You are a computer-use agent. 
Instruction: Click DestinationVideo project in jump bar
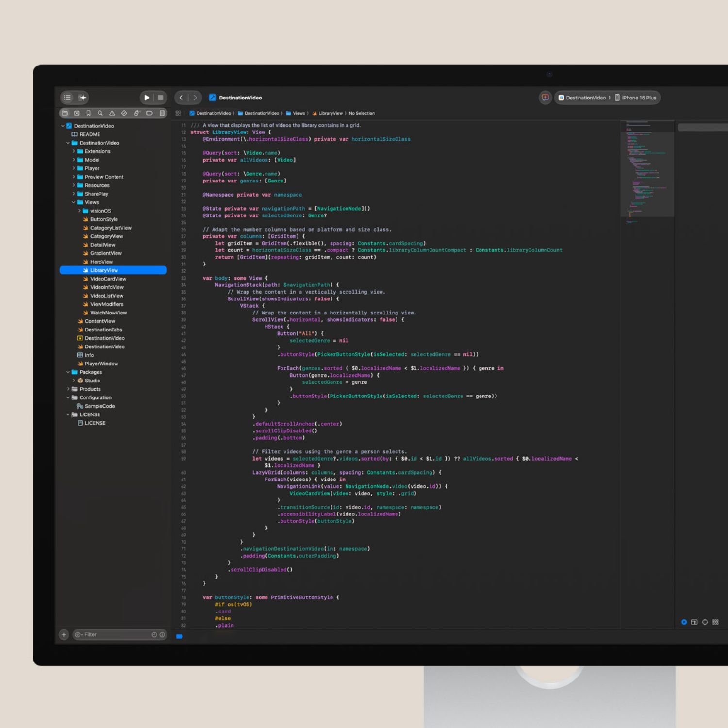pos(210,113)
